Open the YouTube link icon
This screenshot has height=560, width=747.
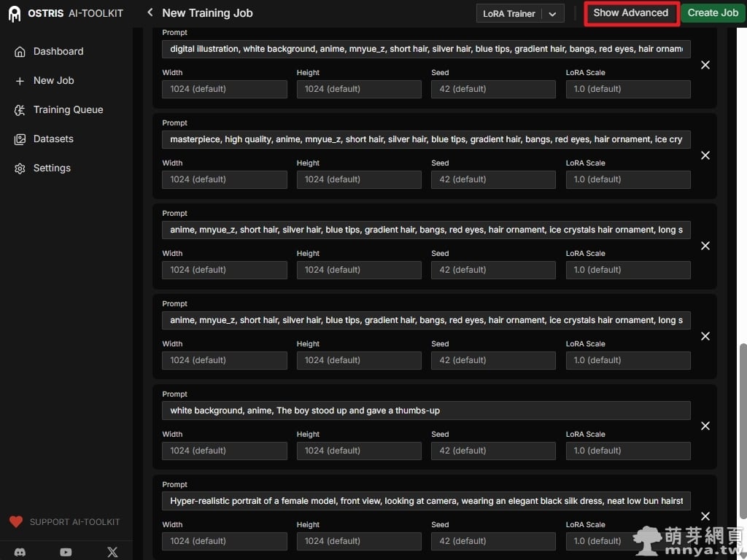66,552
